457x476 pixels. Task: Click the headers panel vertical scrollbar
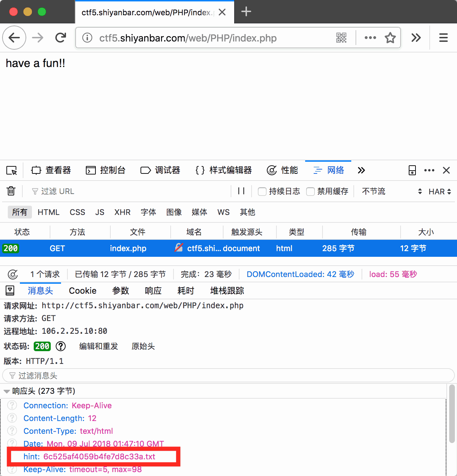[452, 414]
